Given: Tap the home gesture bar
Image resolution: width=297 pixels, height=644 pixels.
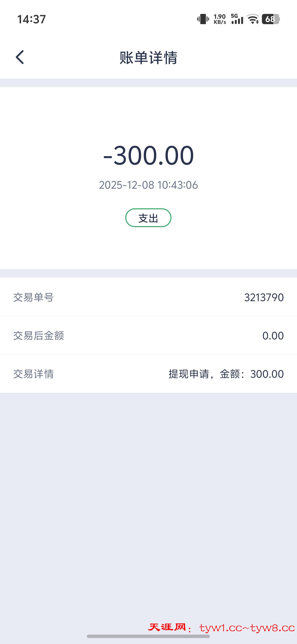Looking at the screenshot, I should point(148,636).
